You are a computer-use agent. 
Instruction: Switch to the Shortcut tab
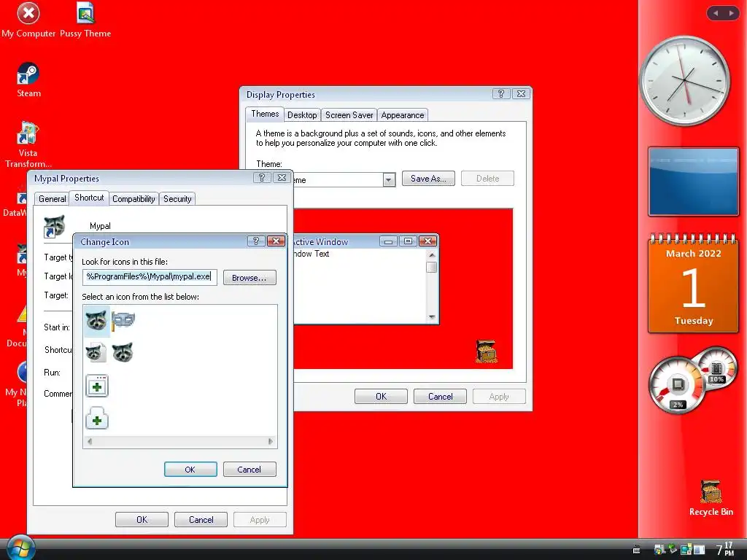point(89,198)
